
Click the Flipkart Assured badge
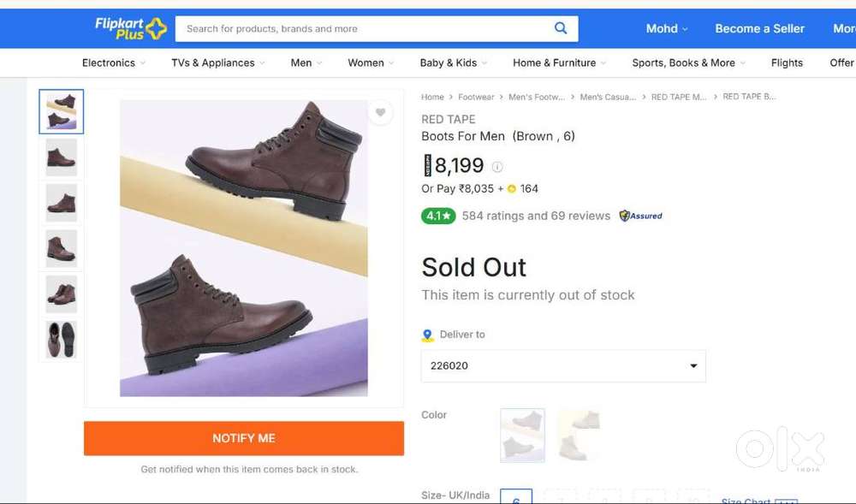coord(641,216)
